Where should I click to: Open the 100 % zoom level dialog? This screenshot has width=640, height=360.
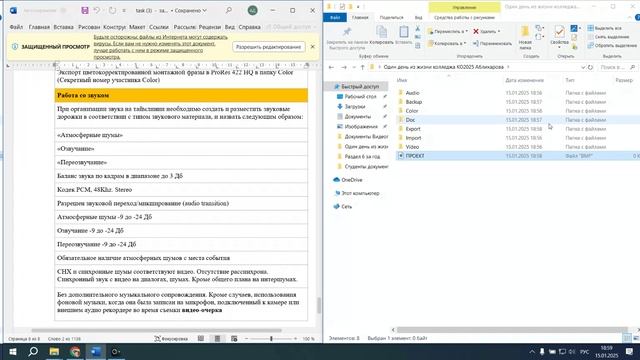click(309, 339)
